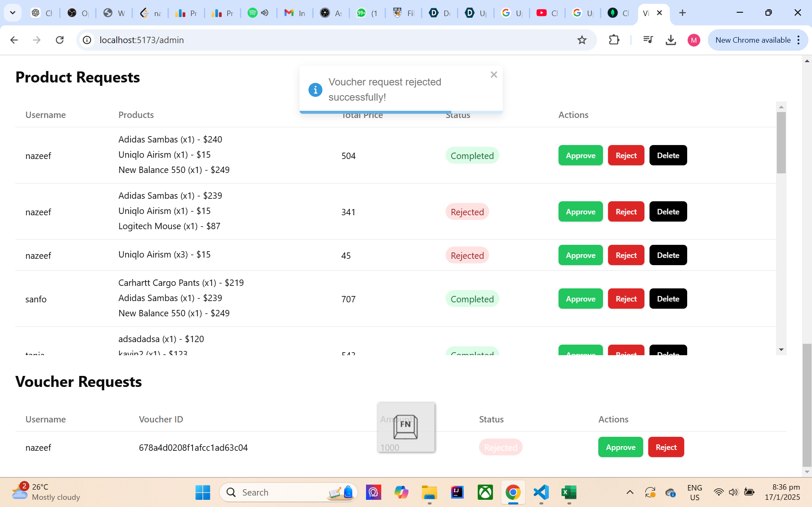Show hidden system tray icons
812x507 pixels.
(x=630, y=492)
